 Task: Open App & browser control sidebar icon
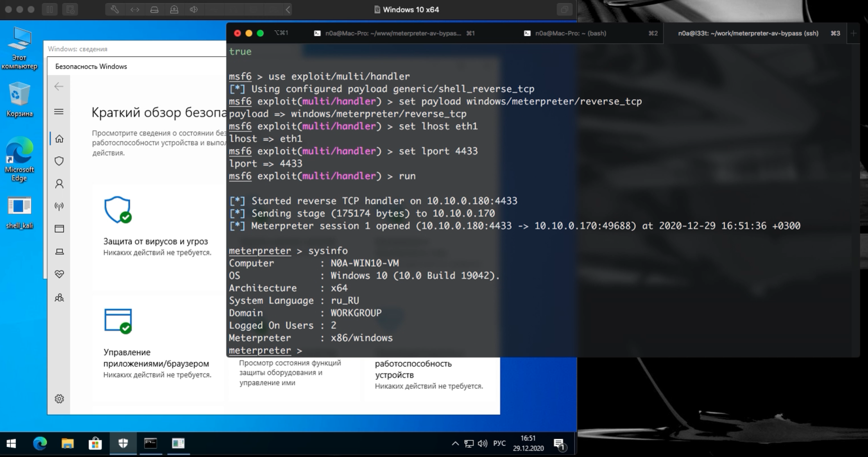tap(59, 229)
